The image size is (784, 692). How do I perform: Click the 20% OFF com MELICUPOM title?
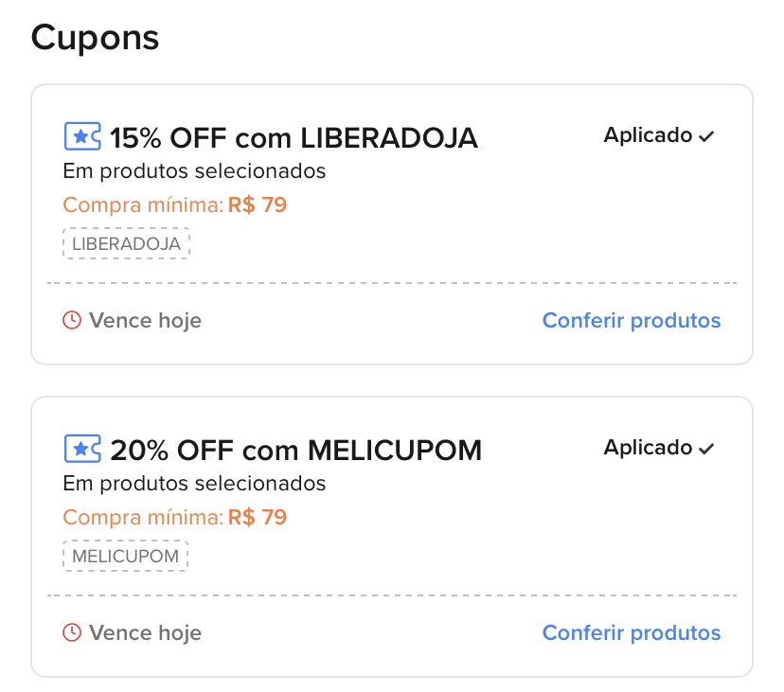pyautogui.click(x=295, y=451)
